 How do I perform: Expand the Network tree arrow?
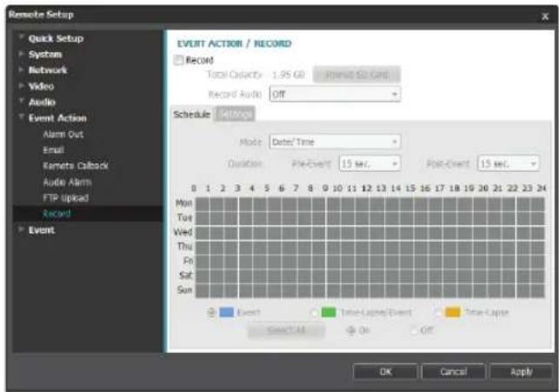click(x=22, y=70)
